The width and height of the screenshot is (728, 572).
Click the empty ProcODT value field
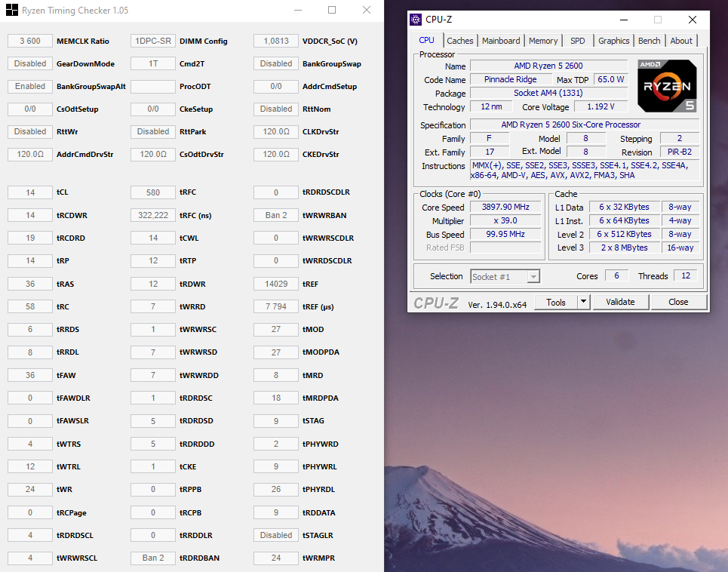pyautogui.click(x=153, y=86)
